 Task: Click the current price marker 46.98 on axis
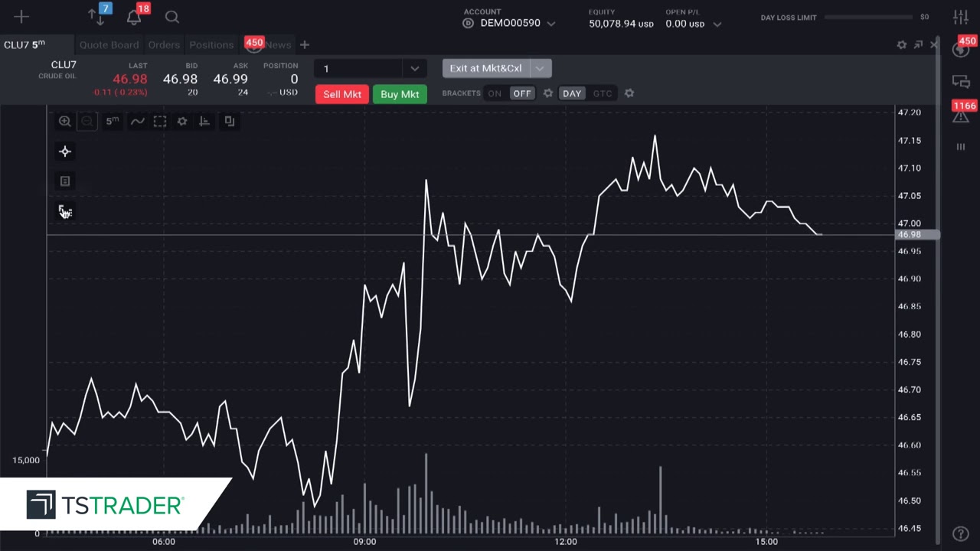tap(916, 235)
